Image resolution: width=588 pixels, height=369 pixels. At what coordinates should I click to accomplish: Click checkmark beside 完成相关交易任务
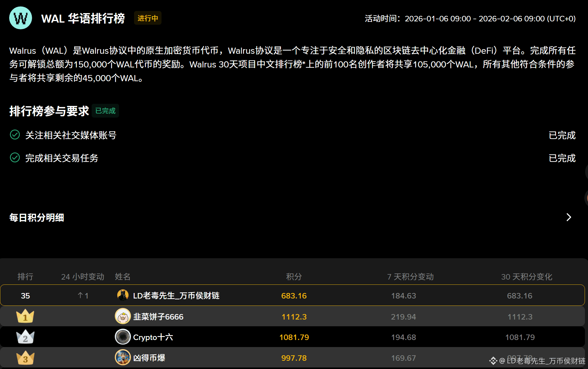coord(15,157)
